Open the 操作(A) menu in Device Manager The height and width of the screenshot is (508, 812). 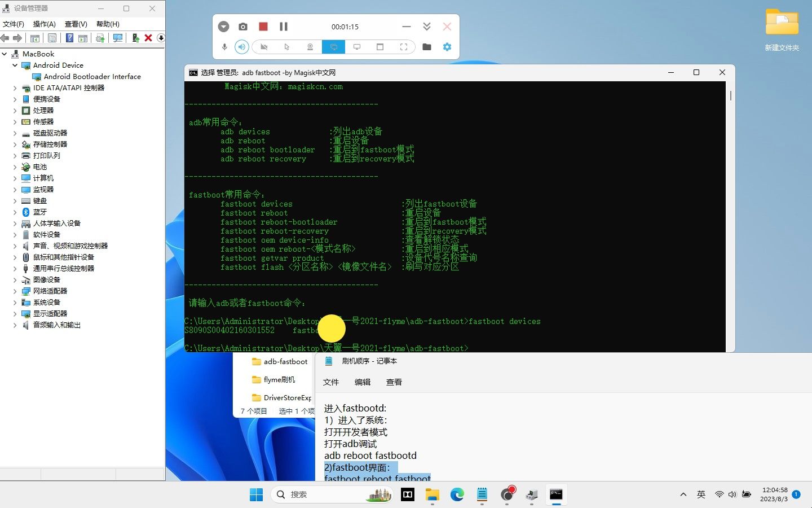[44, 24]
